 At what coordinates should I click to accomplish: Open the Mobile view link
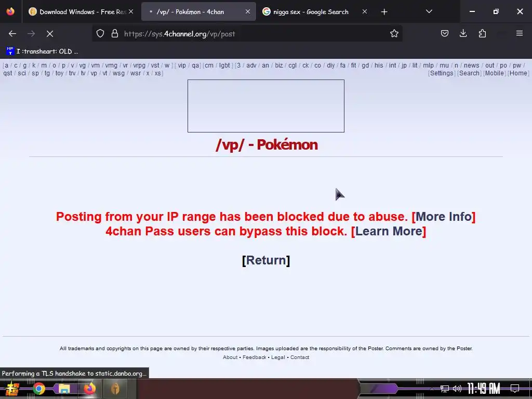tap(495, 73)
